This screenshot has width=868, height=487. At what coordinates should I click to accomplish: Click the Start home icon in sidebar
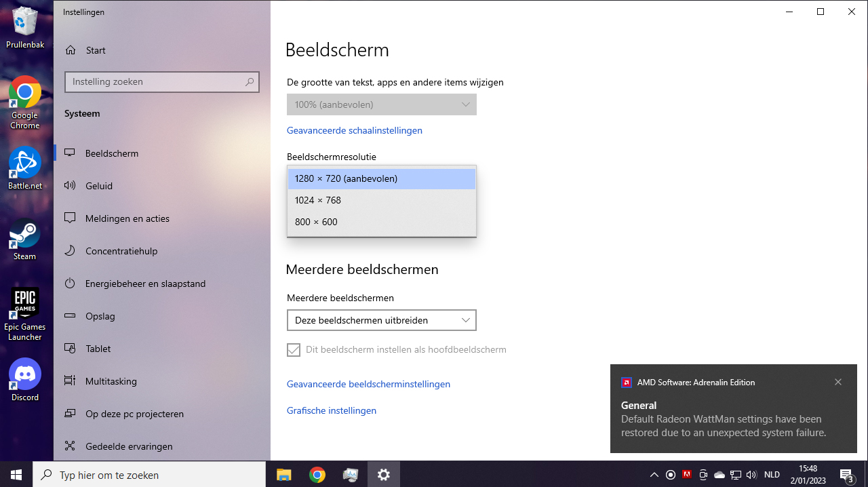click(70, 50)
